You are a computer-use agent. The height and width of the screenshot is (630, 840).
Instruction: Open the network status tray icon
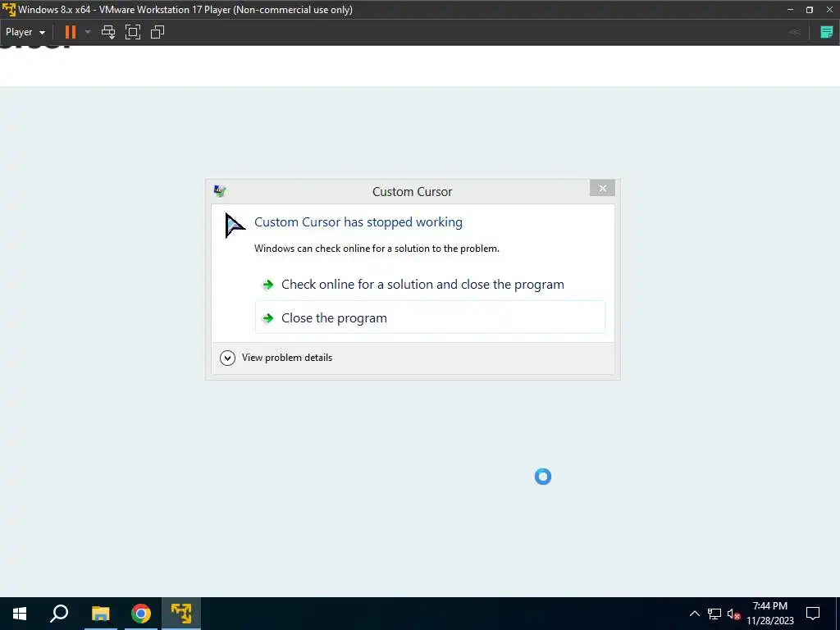(x=714, y=614)
